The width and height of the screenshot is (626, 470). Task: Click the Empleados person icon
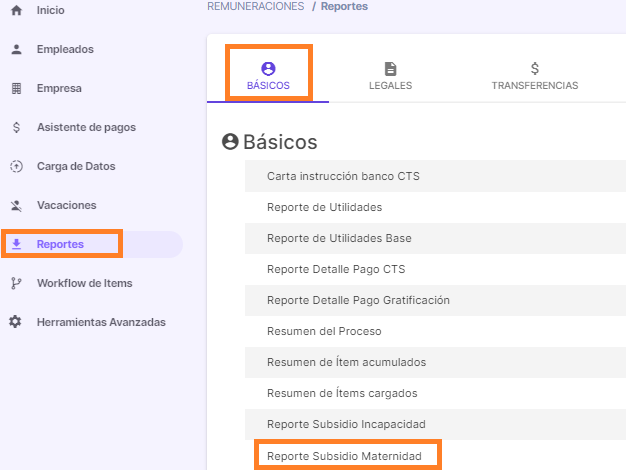[x=16, y=49]
